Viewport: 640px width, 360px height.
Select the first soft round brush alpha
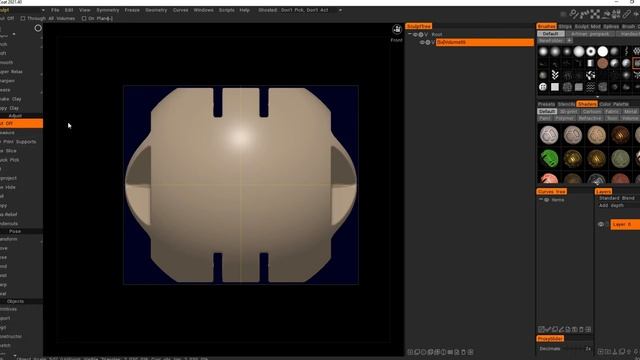(x=543, y=52)
